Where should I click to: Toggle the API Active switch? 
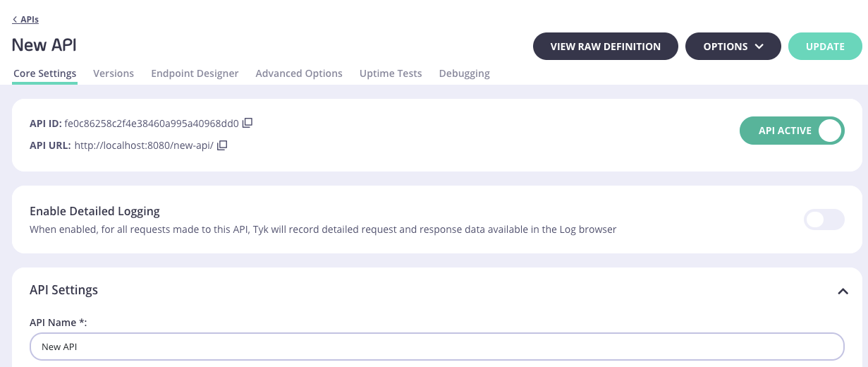[791, 131]
